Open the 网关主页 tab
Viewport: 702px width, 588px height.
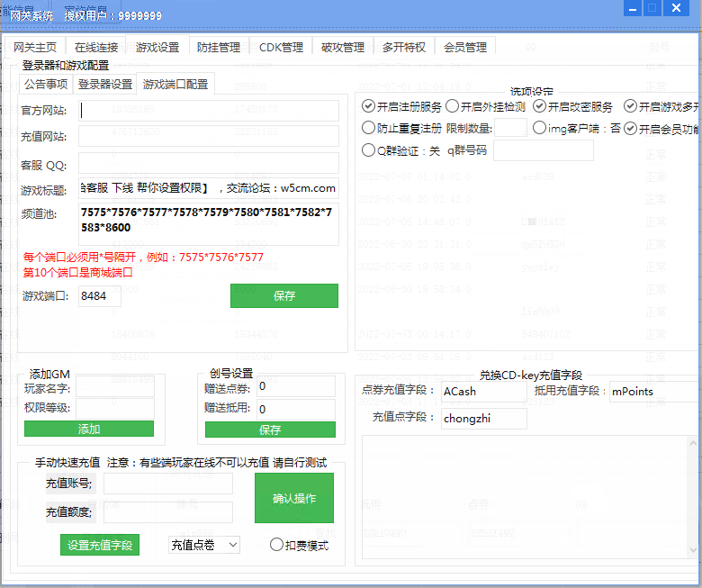(35, 47)
